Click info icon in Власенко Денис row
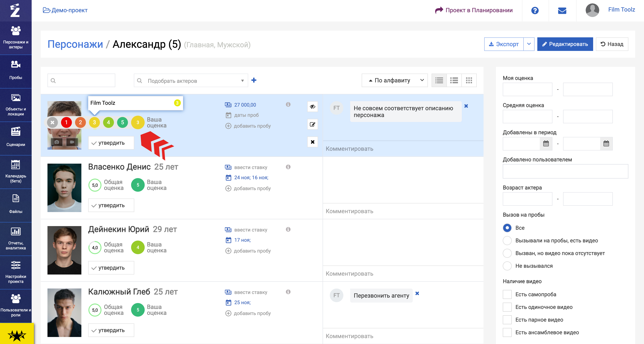The image size is (644, 344). point(288,167)
